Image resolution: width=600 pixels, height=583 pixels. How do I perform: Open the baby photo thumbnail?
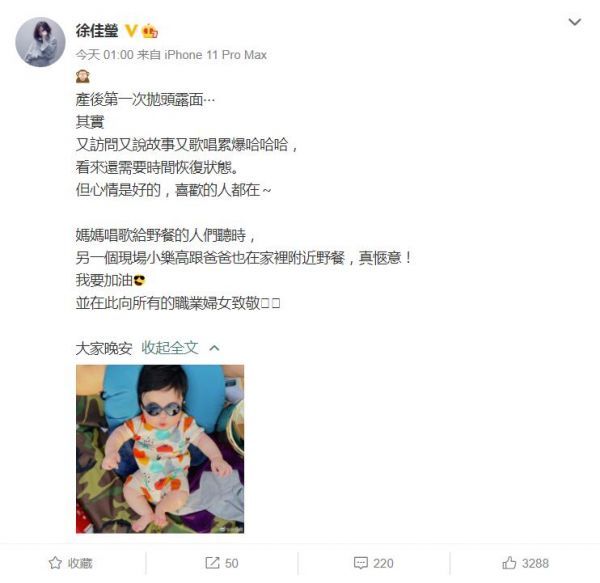pyautogui.click(x=160, y=449)
